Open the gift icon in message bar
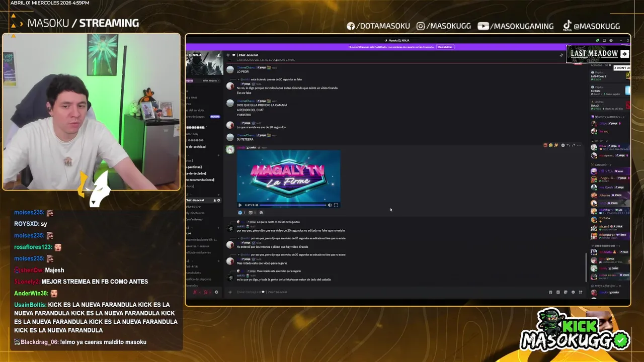 tap(550, 292)
